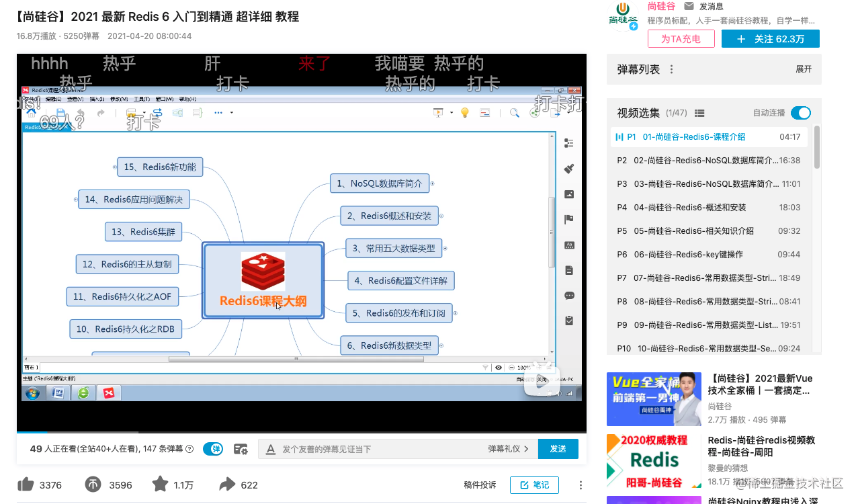The width and height of the screenshot is (858, 504).
Task: Open the 弹幕列表 kebab menu
Action: coord(671,69)
